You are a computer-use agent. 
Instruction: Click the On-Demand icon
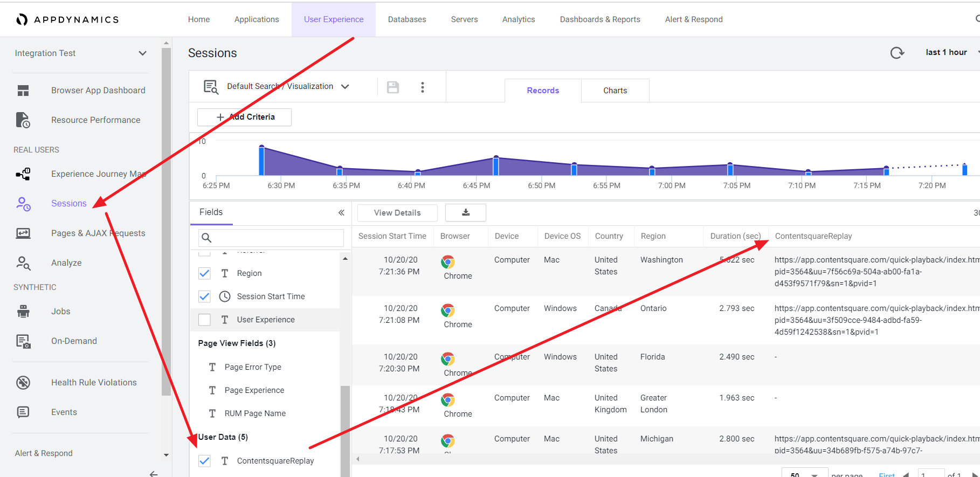point(23,341)
